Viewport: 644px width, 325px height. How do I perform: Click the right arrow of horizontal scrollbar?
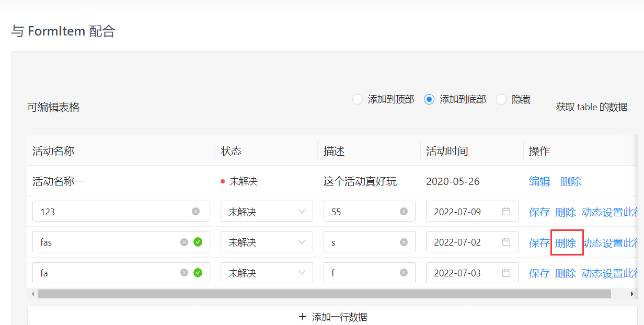[631, 294]
